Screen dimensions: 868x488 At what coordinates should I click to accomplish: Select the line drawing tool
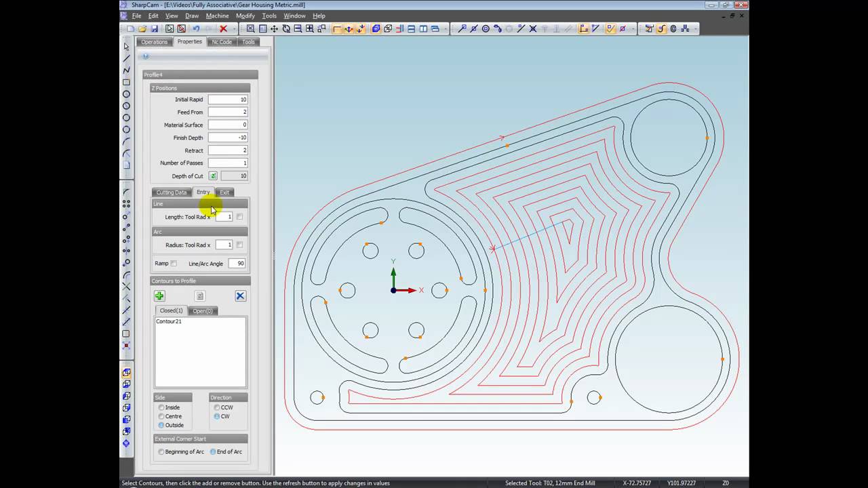[x=126, y=58]
